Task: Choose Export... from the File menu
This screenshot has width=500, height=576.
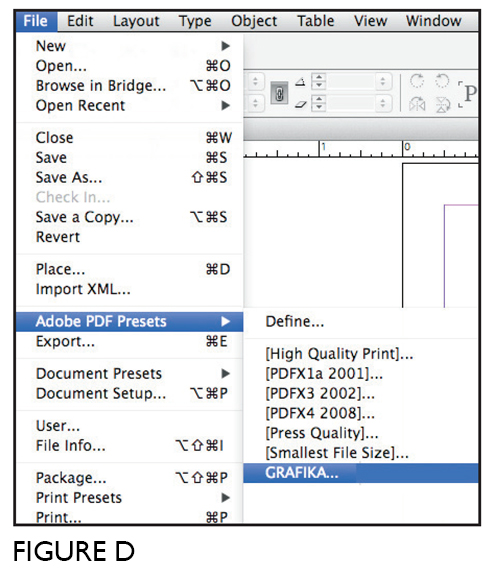Action: coord(130,341)
